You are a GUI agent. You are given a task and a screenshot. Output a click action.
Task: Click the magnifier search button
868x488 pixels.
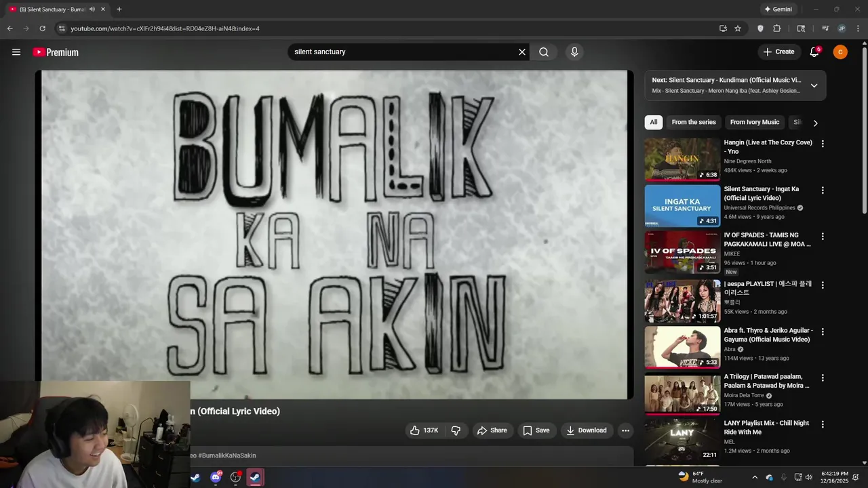point(544,52)
